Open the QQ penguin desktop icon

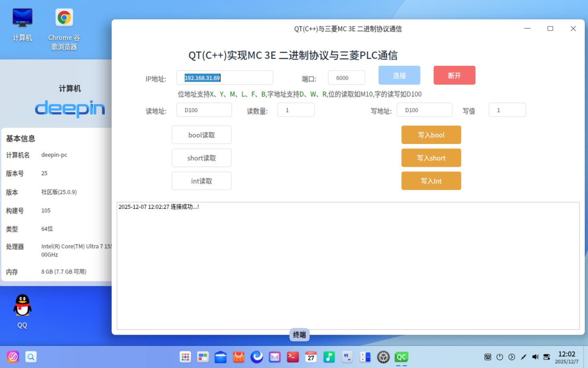[22, 311]
